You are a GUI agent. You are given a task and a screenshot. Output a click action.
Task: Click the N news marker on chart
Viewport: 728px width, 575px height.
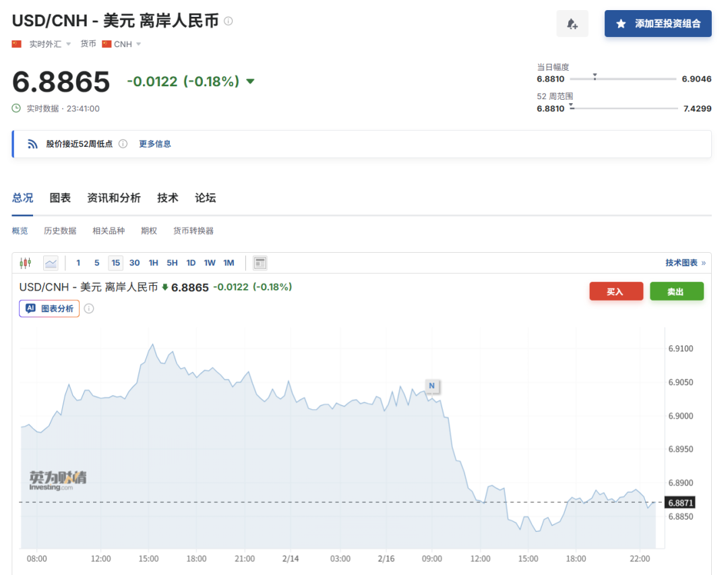(431, 386)
